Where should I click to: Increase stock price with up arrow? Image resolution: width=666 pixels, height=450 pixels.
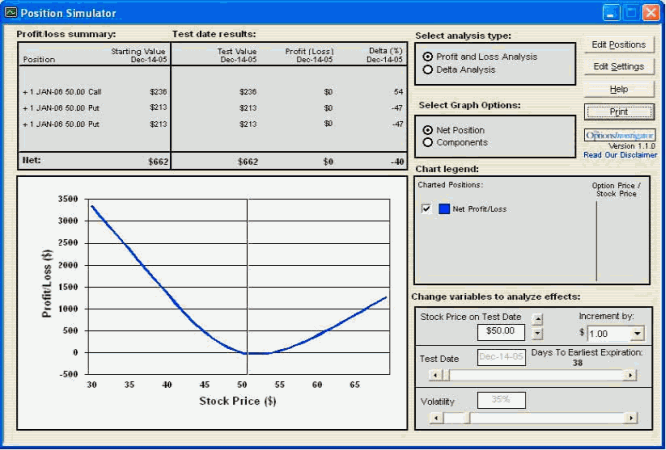point(538,319)
